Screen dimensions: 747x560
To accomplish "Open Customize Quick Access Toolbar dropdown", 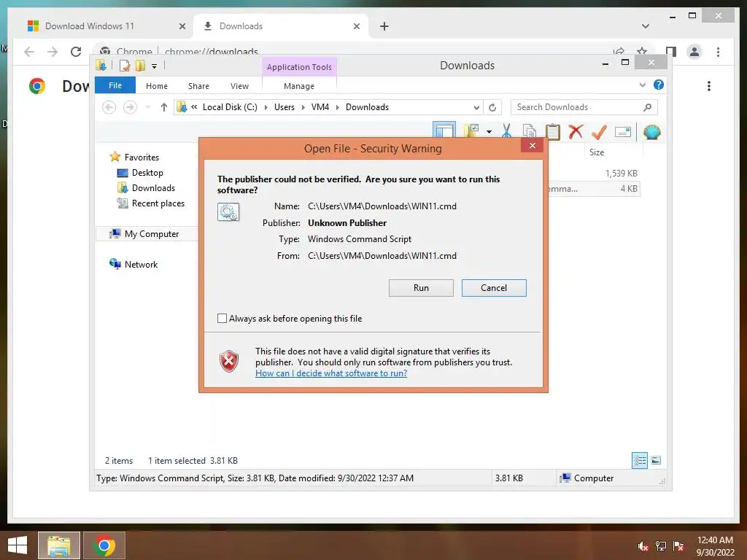I will tap(155, 66).
